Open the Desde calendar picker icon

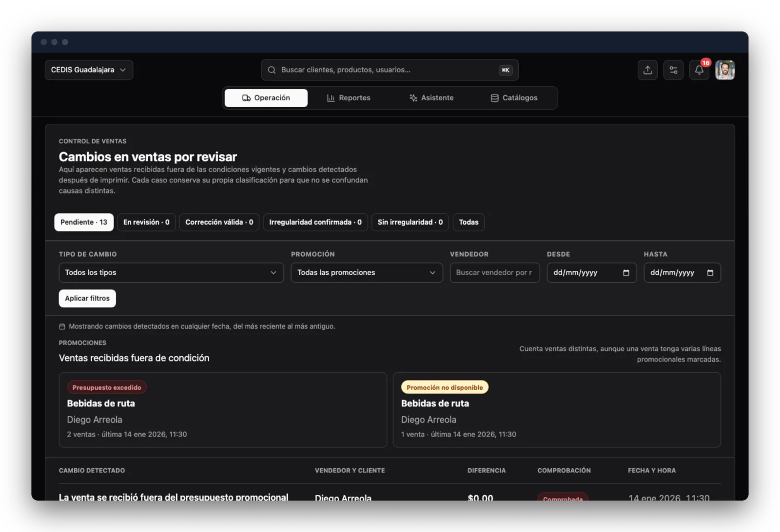coord(626,273)
